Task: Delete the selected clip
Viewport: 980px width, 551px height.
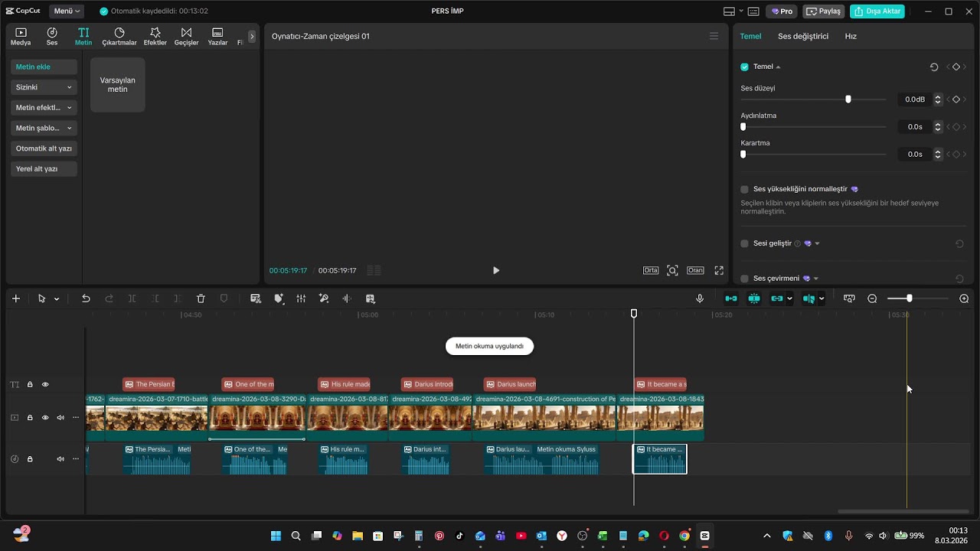Action: click(201, 298)
